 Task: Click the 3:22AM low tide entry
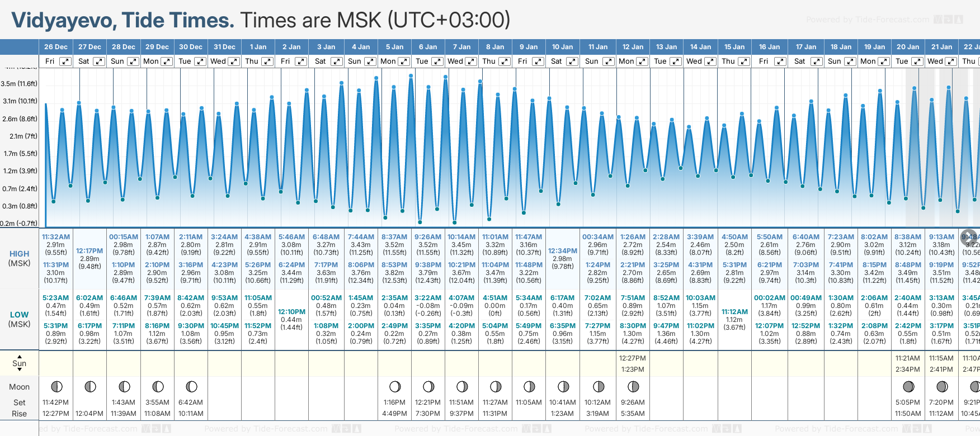coord(428,298)
